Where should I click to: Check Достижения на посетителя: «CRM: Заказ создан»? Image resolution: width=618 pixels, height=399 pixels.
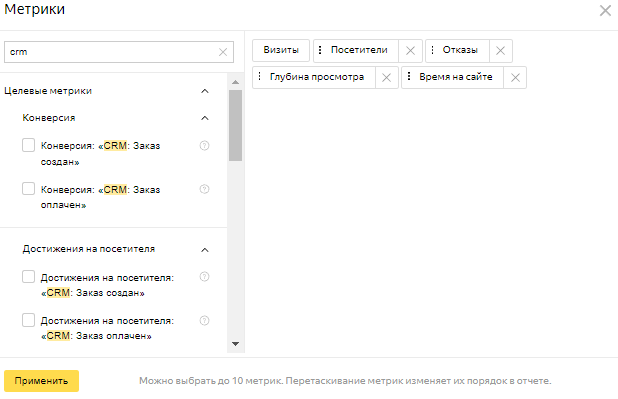28,277
